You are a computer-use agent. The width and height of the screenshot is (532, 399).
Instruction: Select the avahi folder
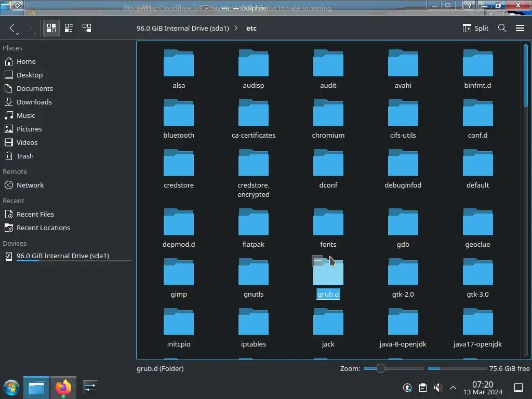click(403, 70)
